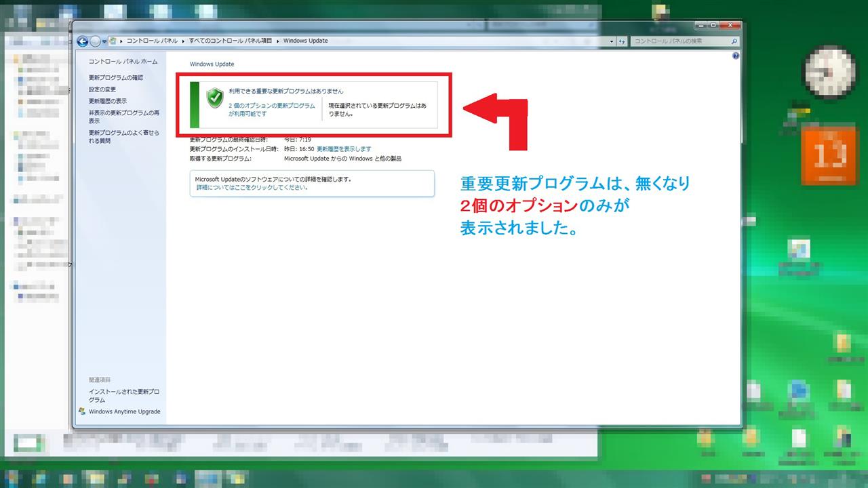Open 更新履歴の表示 in sidebar

pos(108,101)
